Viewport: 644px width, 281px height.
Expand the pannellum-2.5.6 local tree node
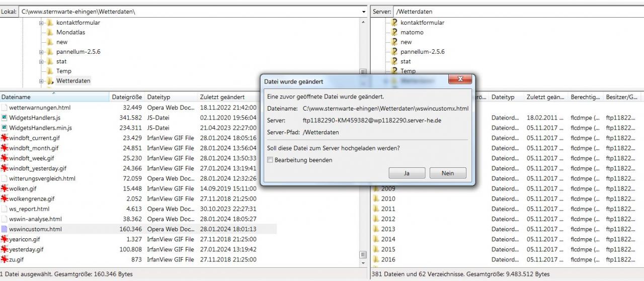[42, 52]
